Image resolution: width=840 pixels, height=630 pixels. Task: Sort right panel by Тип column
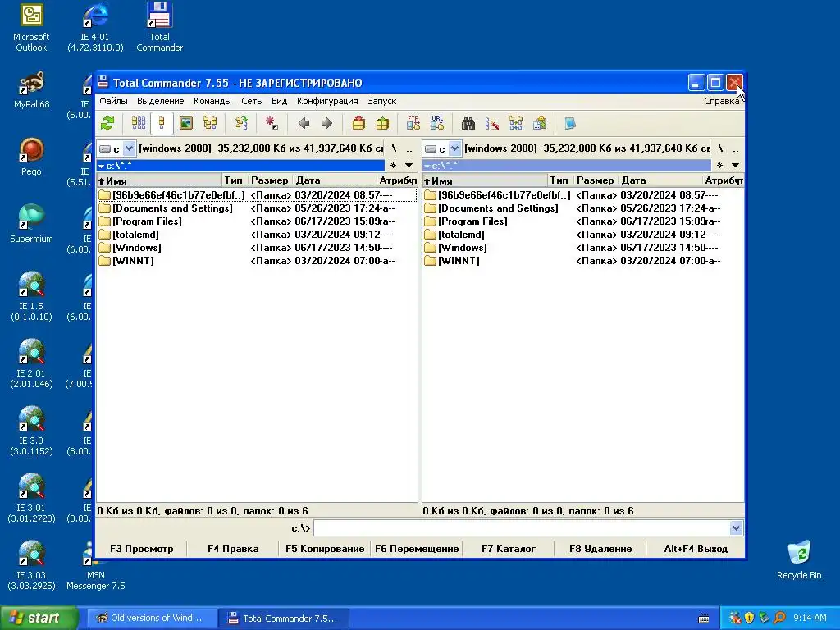[x=559, y=180]
